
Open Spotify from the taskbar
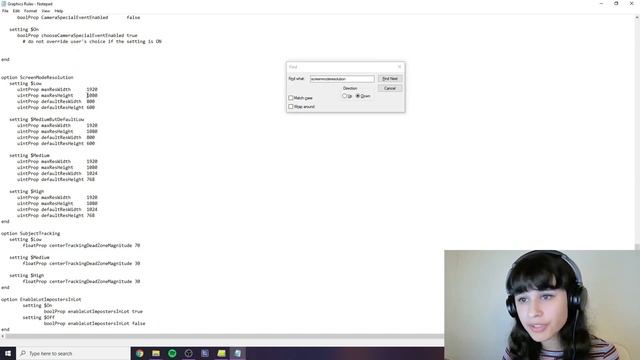point(172,353)
